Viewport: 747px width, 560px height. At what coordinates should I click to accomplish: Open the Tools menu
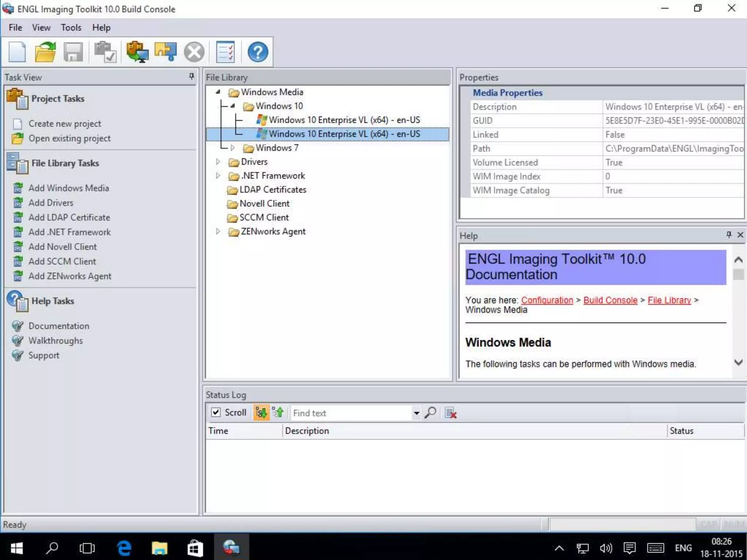[71, 28]
